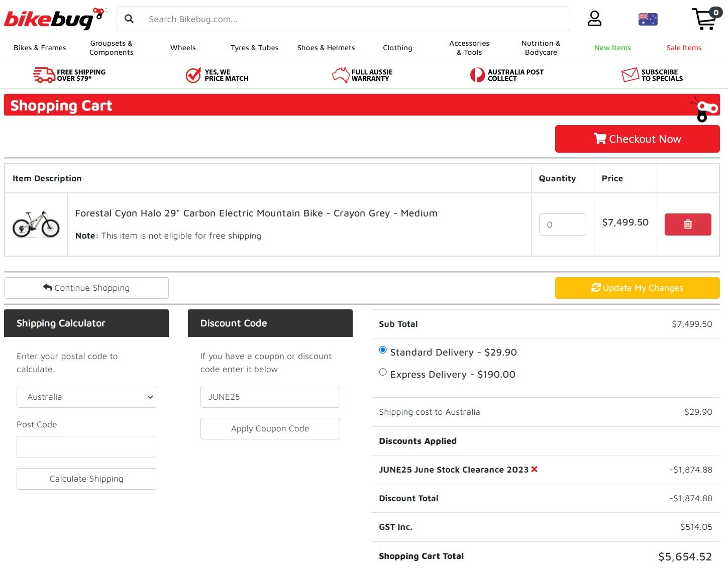Screen dimensions: 728x569
Task: Click the quantity input field
Action: pos(563,224)
